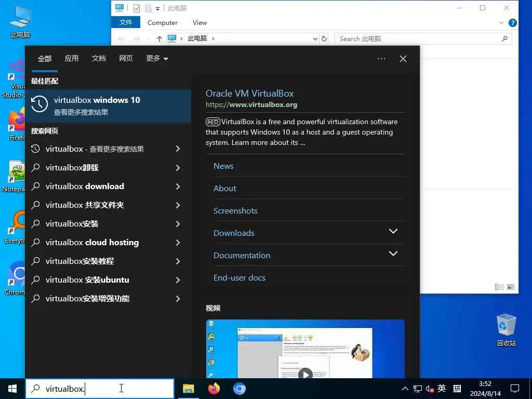Viewport: 532px width, 399px height.
Task: Open the 更多 dropdown filter
Action: [x=157, y=58]
